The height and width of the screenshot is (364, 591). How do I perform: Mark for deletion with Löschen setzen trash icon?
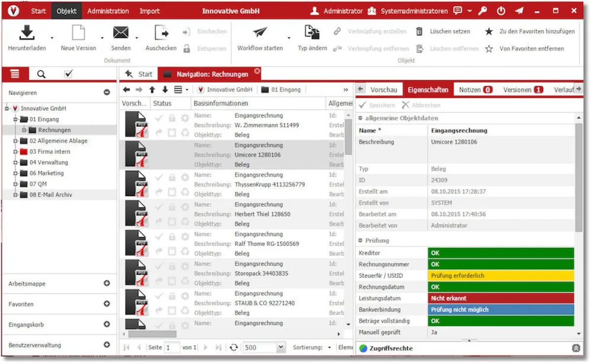pos(420,31)
